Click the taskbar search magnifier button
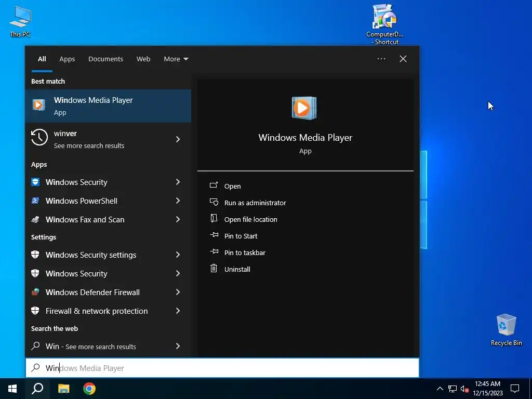532x399 pixels. 37,389
